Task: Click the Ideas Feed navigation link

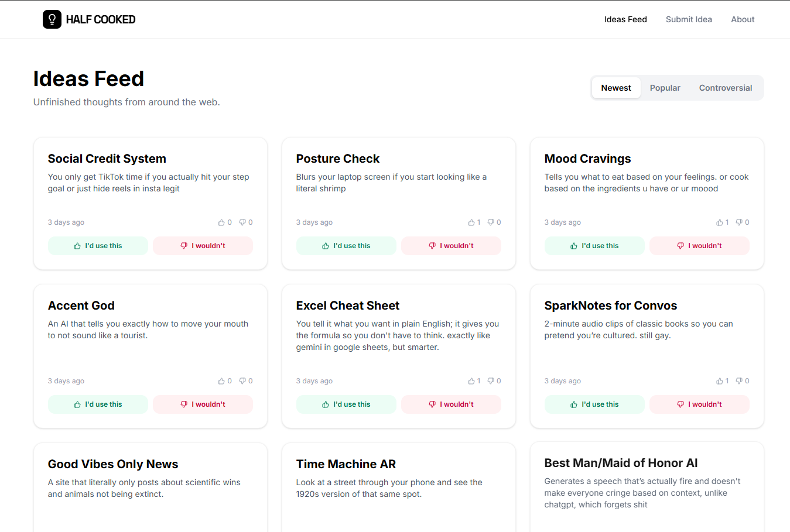Action: pyautogui.click(x=625, y=19)
